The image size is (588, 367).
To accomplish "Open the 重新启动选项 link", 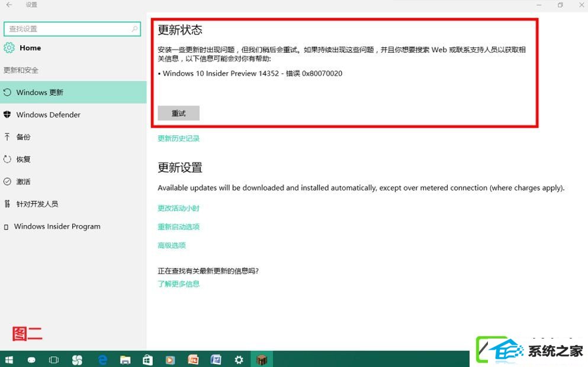I will pyautogui.click(x=178, y=227).
